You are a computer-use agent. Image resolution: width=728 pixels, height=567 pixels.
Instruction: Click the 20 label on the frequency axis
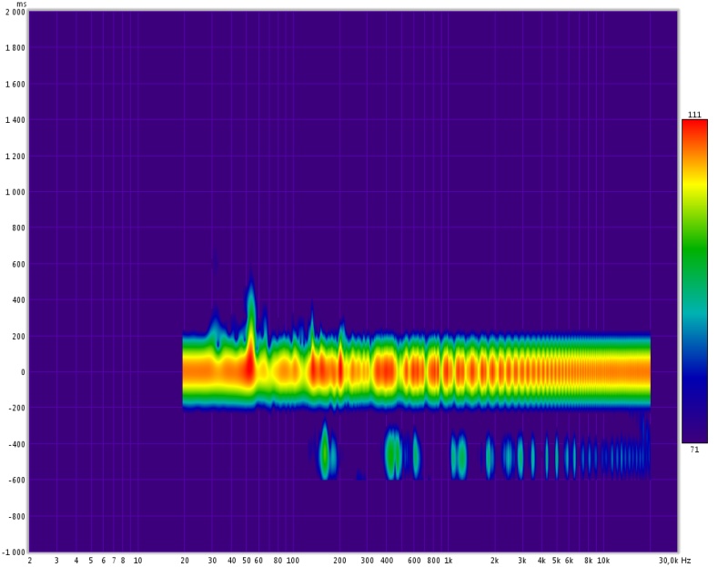(185, 561)
